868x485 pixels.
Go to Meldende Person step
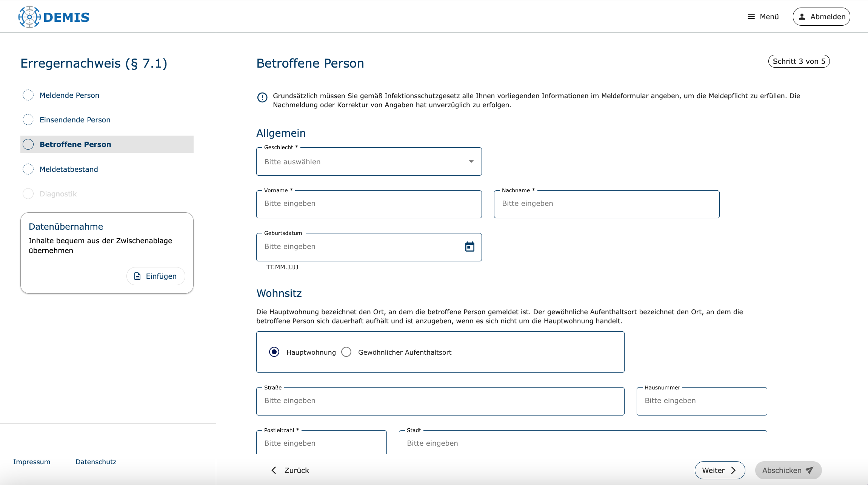(x=69, y=95)
